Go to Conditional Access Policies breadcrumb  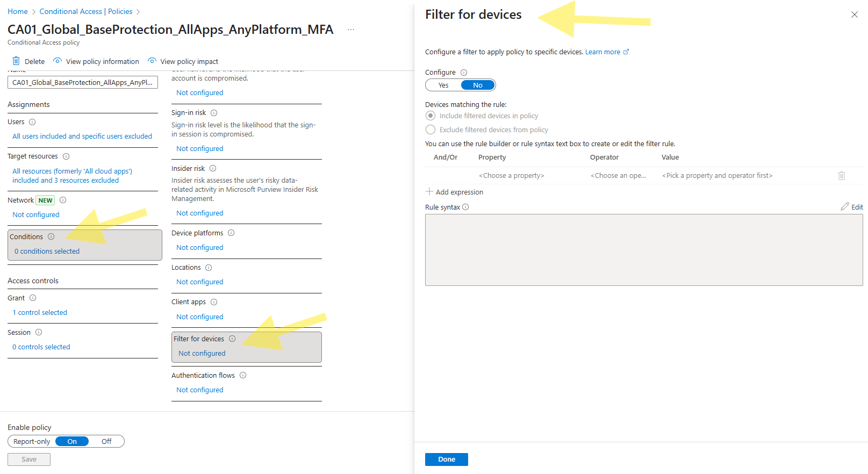86,11
